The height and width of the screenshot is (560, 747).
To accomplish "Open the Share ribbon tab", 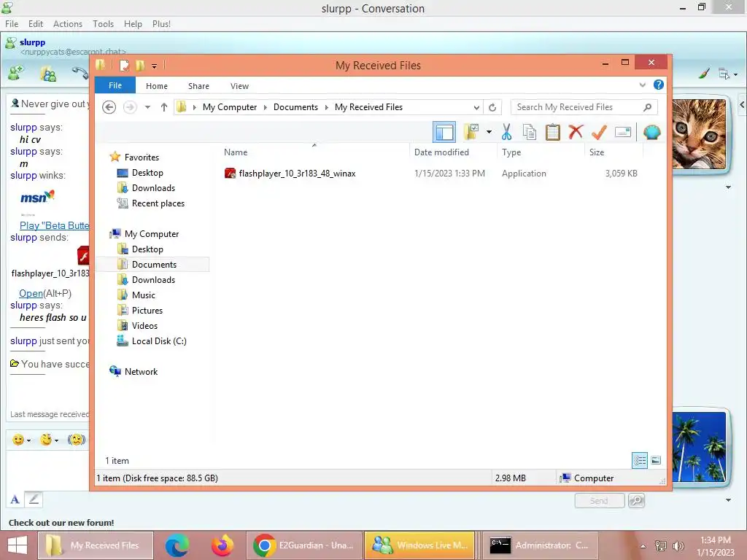I will (198, 86).
